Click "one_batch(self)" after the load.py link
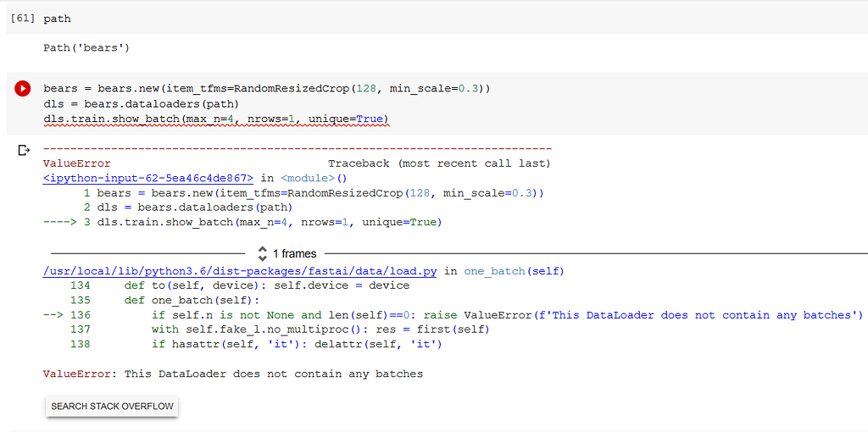The height and width of the screenshot is (432, 868). 514,272
